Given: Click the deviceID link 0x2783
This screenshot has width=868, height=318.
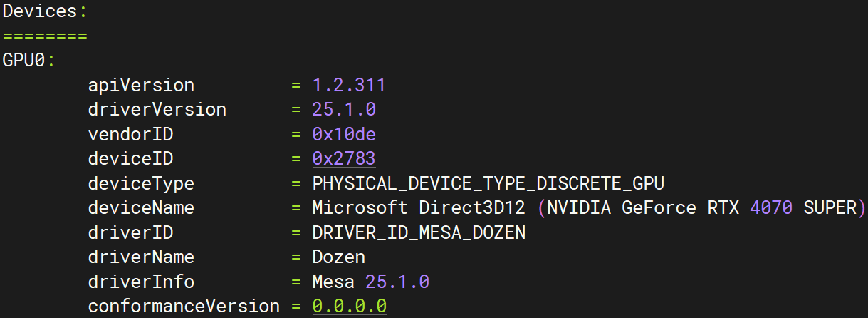Looking at the screenshot, I should 344,159.
